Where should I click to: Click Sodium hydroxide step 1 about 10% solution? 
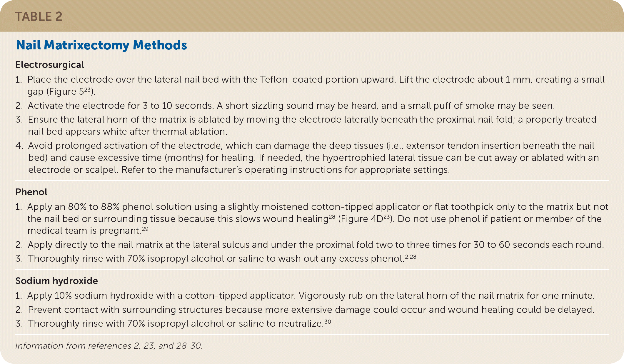pyautogui.click(x=311, y=296)
